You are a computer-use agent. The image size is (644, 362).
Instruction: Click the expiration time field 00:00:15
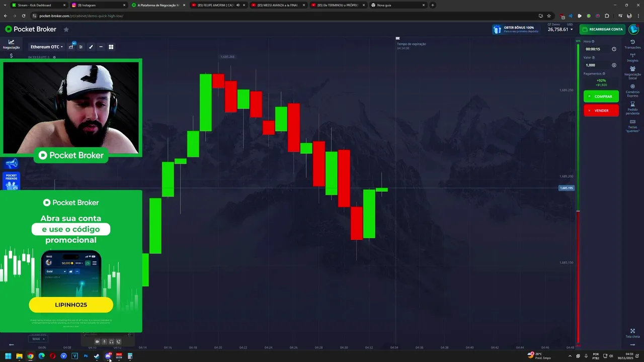point(597,49)
